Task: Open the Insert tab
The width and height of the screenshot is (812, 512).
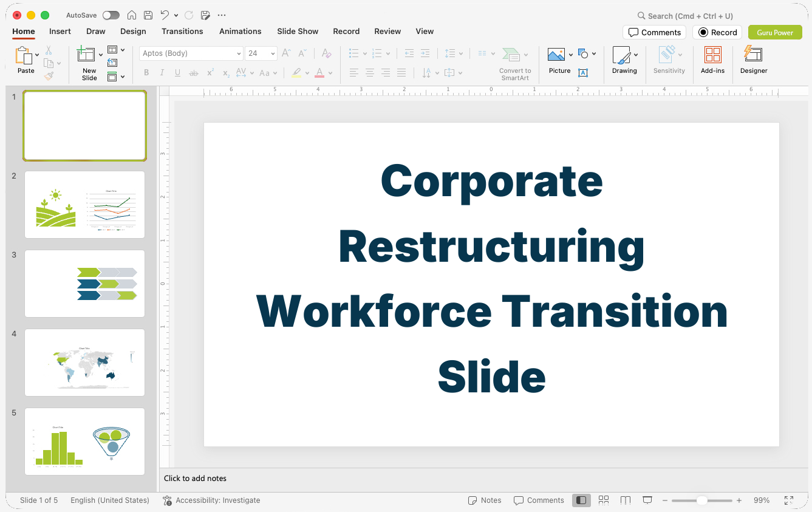Action: pos(60,31)
